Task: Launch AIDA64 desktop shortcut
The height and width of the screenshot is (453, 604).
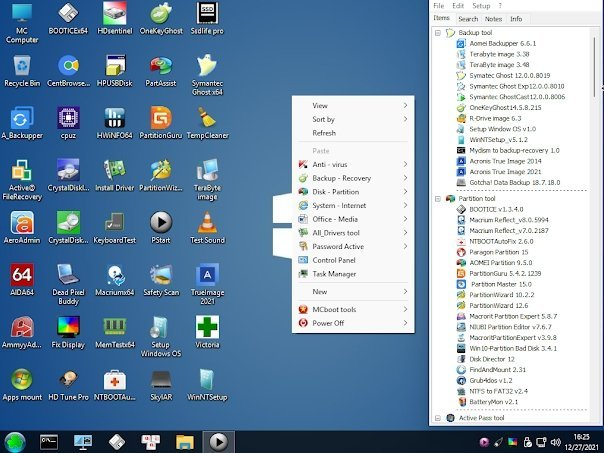Action: click(x=22, y=280)
